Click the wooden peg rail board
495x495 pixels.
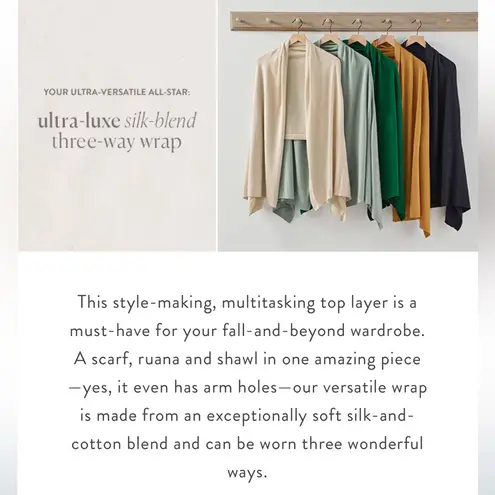[354, 21]
